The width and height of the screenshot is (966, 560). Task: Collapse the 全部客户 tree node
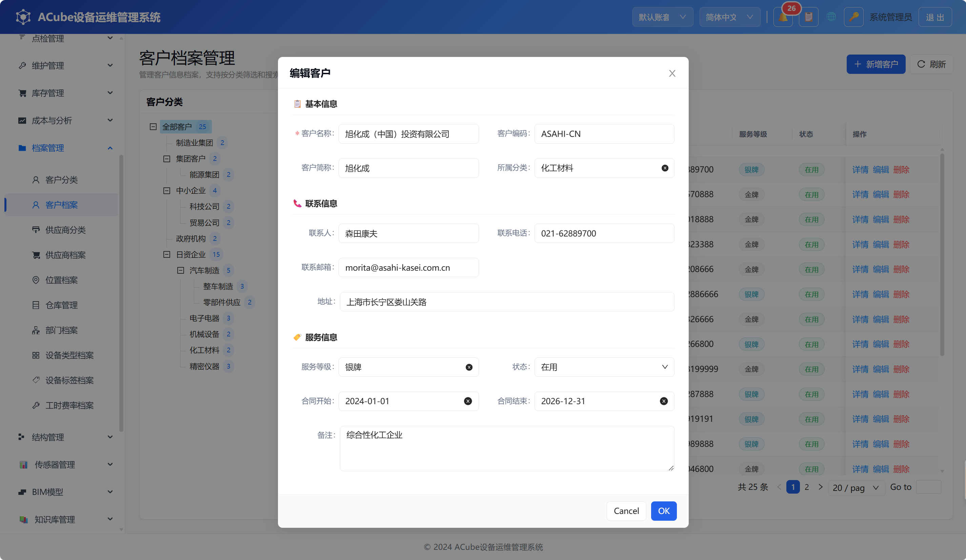pyautogui.click(x=153, y=127)
